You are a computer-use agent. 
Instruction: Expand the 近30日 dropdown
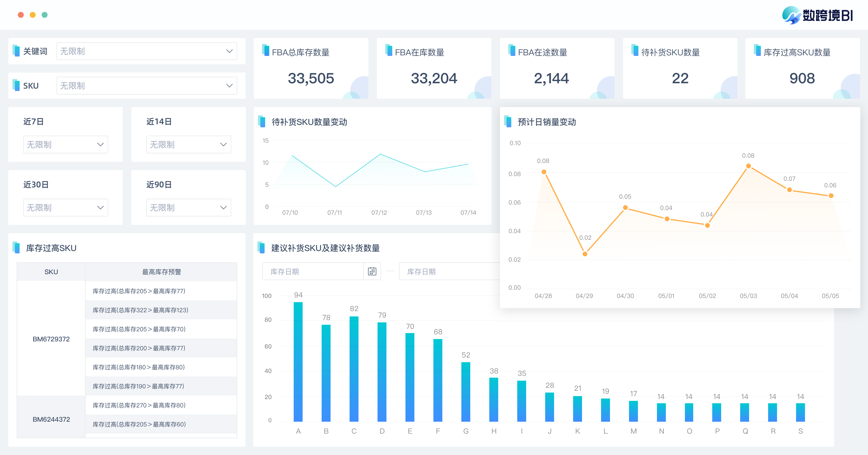point(65,208)
